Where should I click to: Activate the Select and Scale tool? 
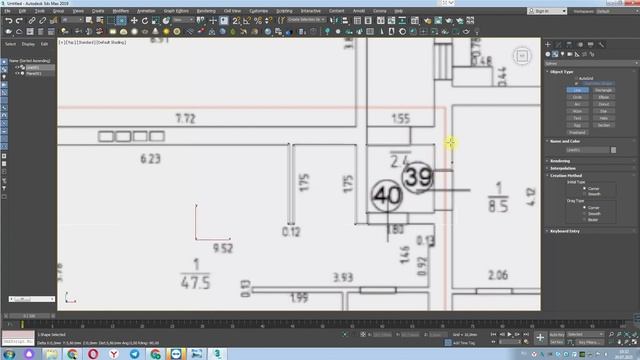(156, 20)
